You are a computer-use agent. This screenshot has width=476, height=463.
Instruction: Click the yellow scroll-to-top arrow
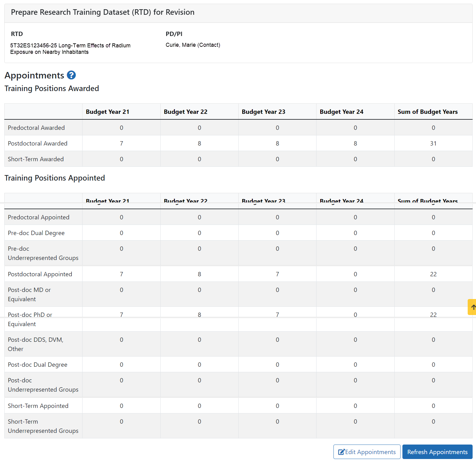473,307
